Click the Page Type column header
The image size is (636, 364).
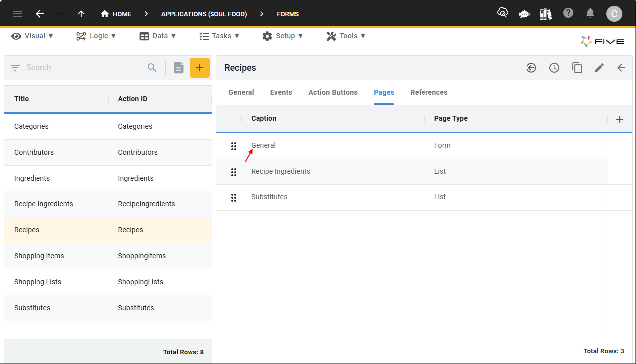click(x=451, y=118)
